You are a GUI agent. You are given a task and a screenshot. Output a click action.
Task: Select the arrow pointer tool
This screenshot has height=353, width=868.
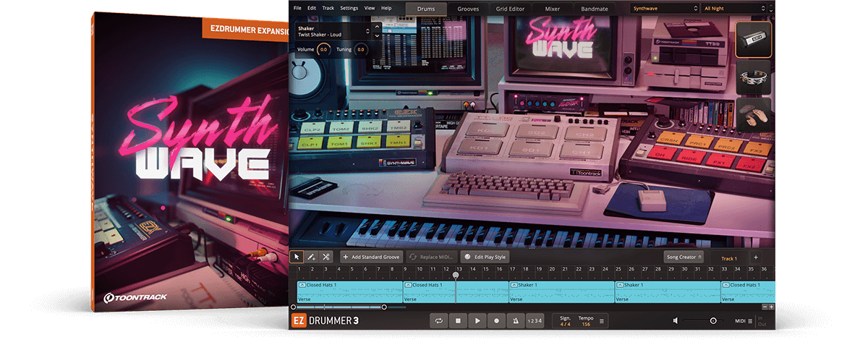pyautogui.click(x=297, y=257)
